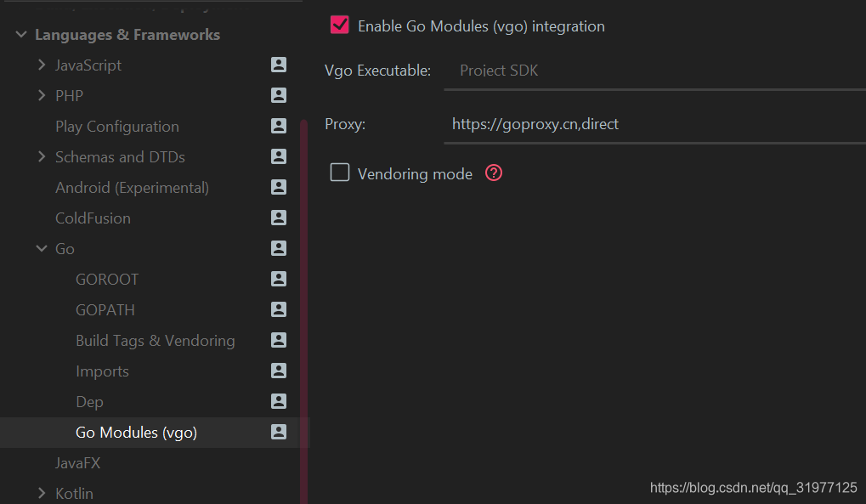The width and height of the screenshot is (866, 504).
Task: Collapse the Languages & Frameworks section
Action: point(21,34)
